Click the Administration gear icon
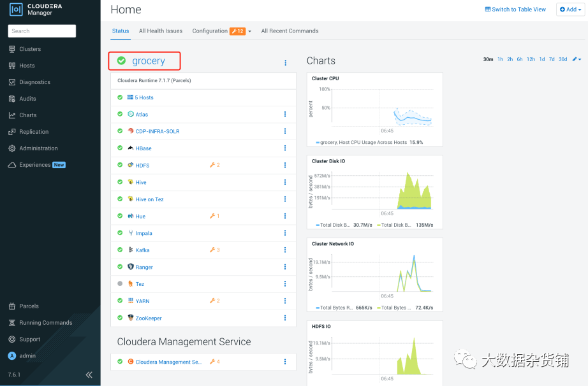588x386 pixels. point(12,148)
